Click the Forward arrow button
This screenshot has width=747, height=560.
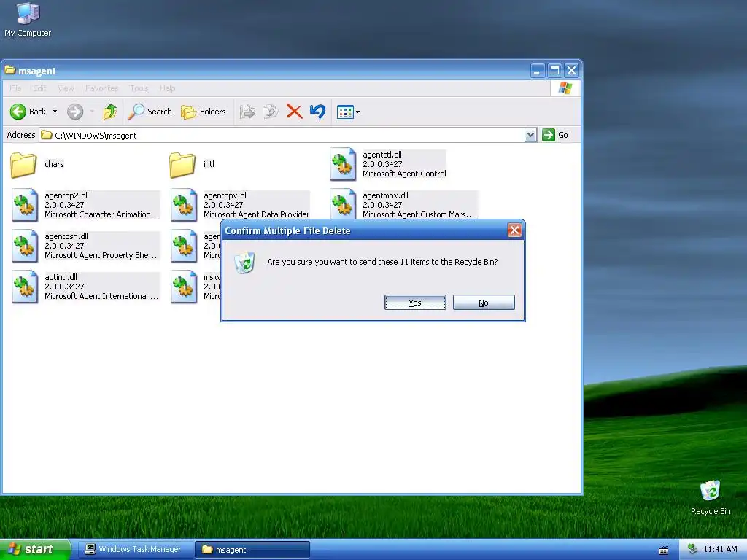pyautogui.click(x=75, y=112)
